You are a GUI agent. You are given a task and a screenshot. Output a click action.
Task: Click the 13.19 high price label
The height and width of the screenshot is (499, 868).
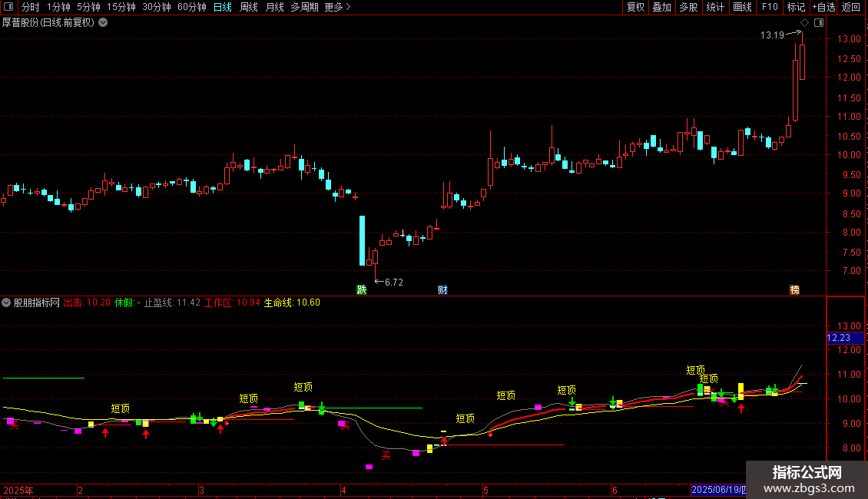coord(772,35)
